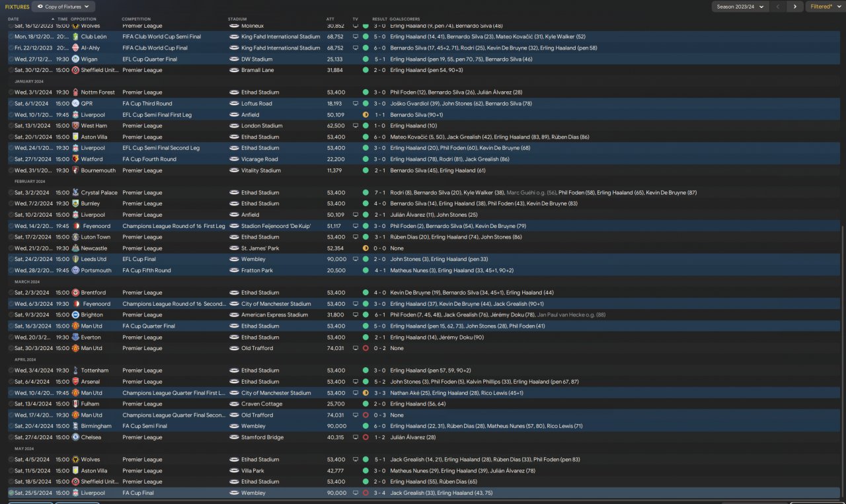The width and height of the screenshot is (846, 504).
Task: Click the TV icon on the Brighton row
Action: point(356,315)
